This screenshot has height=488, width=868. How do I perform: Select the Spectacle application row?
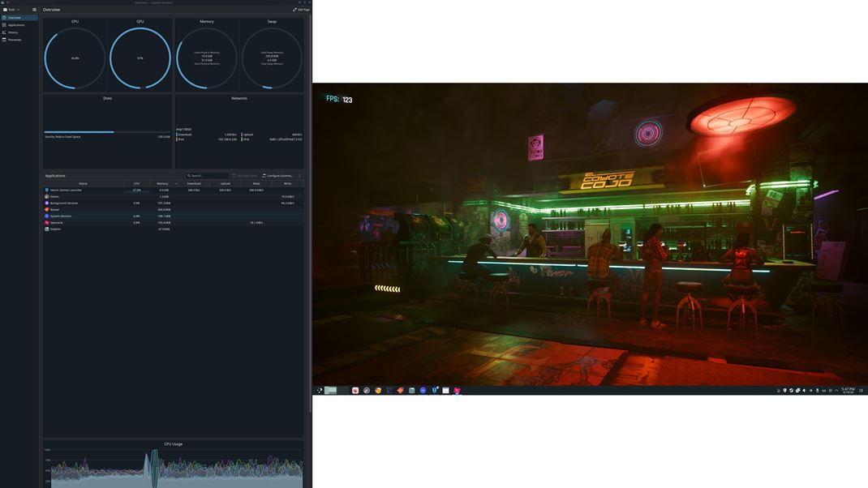(x=174, y=222)
